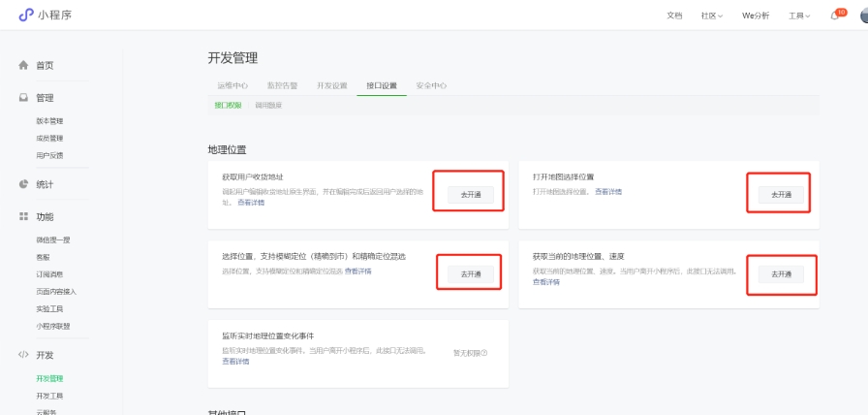Click the 管理 inbox icon
868x415 pixels.
[x=23, y=98]
